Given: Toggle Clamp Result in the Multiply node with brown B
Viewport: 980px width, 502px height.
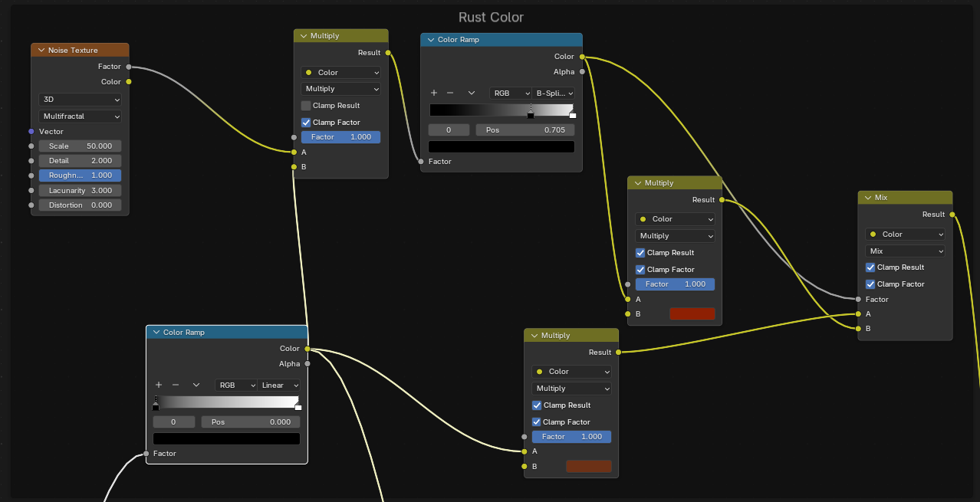Looking at the screenshot, I should click(537, 405).
